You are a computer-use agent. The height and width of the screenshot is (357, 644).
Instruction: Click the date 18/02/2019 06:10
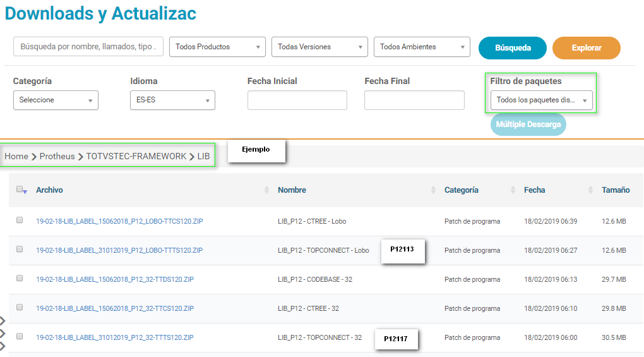point(551,308)
